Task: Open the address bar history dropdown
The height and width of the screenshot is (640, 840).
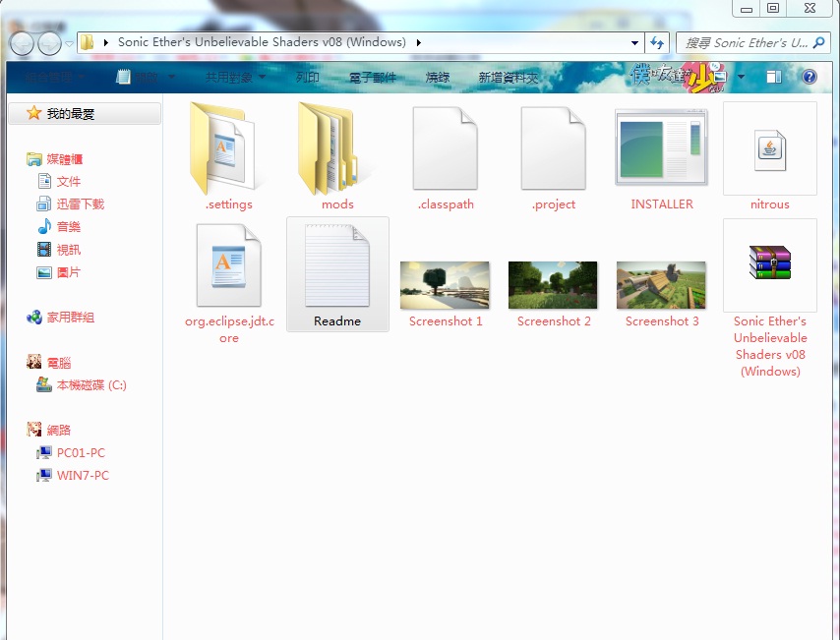Action: pyautogui.click(x=634, y=43)
